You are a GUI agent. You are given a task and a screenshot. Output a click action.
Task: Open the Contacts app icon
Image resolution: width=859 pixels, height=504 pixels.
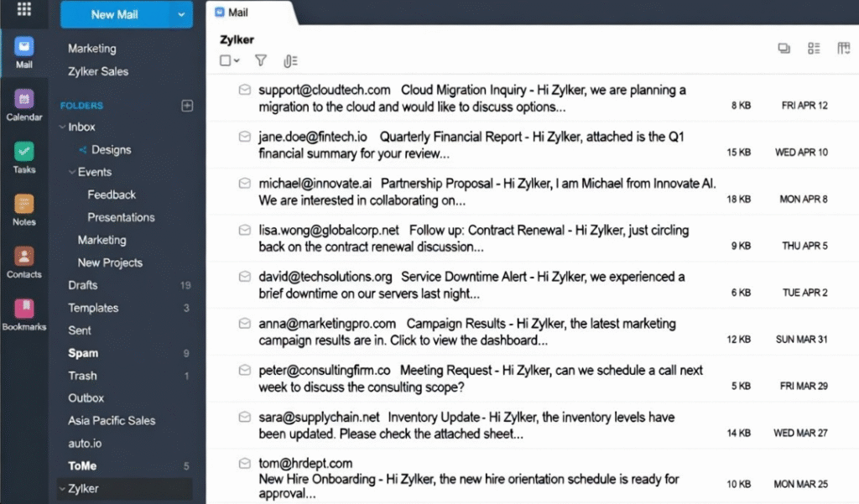pos(23,254)
